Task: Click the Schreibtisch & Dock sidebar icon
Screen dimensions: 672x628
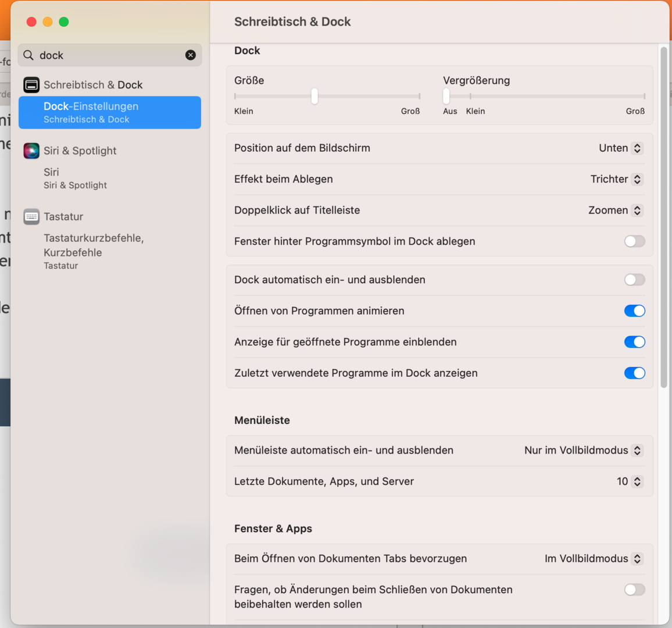Action: pos(31,85)
